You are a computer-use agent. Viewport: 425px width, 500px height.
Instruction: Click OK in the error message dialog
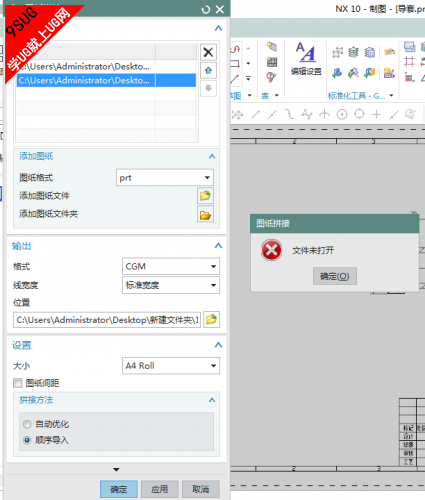pos(335,276)
